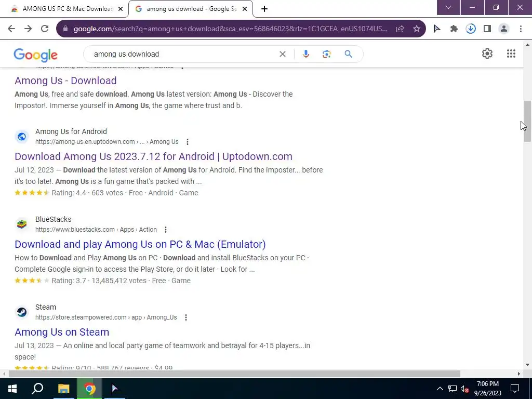This screenshot has width=532, height=399.
Task: Start voice search with microphone
Action: click(305, 54)
